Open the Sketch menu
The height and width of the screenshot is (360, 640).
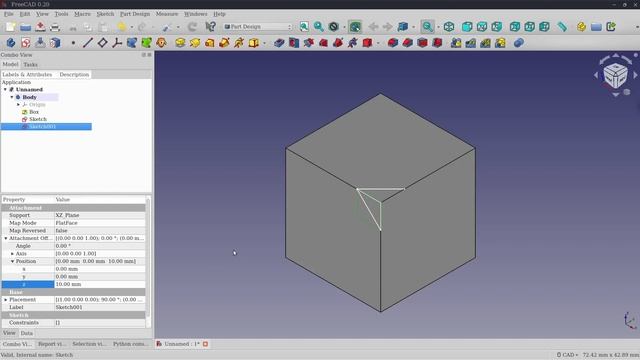pyautogui.click(x=105, y=14)
